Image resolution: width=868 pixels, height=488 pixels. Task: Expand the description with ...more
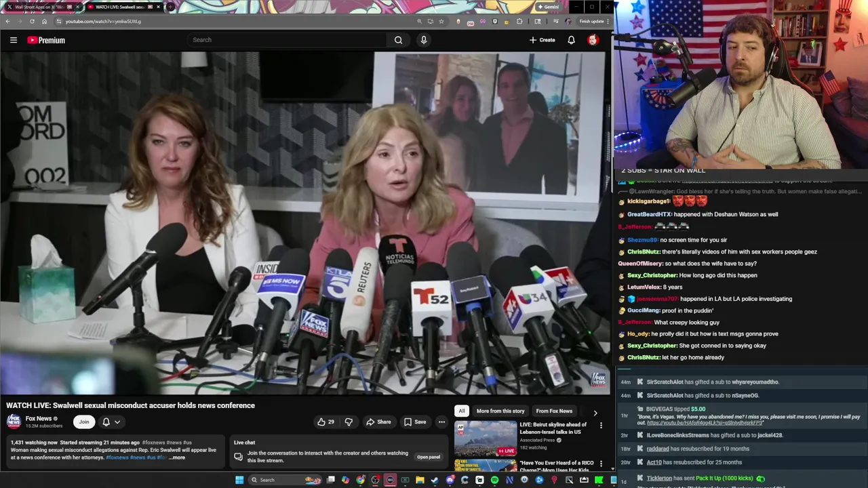coord(177,457)
